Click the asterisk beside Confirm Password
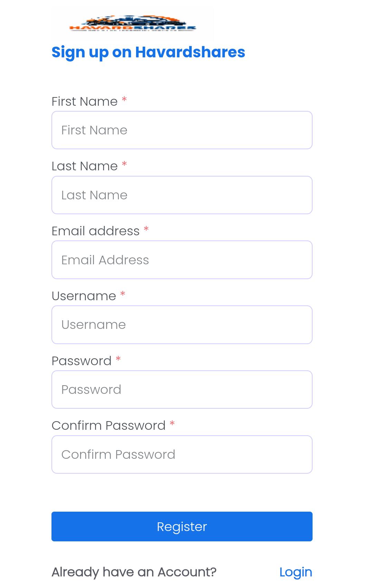The height and width of the screenshot is (588, 373). point(173,424)
